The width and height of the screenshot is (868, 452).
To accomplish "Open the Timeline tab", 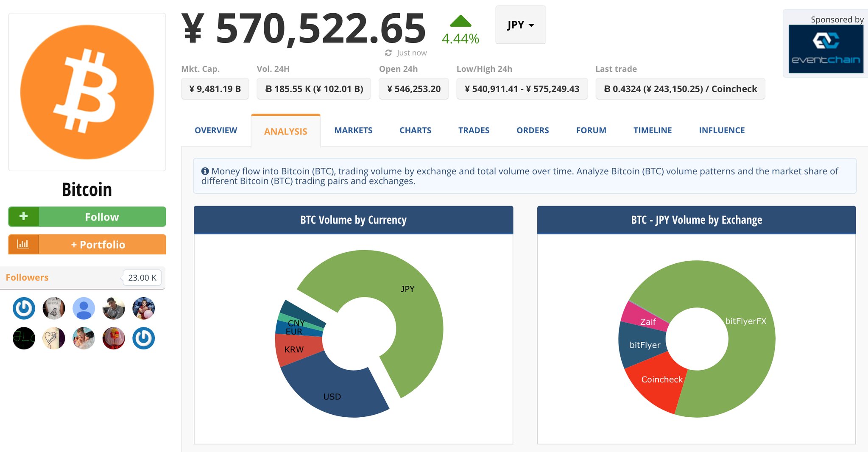I will [653, 130].
